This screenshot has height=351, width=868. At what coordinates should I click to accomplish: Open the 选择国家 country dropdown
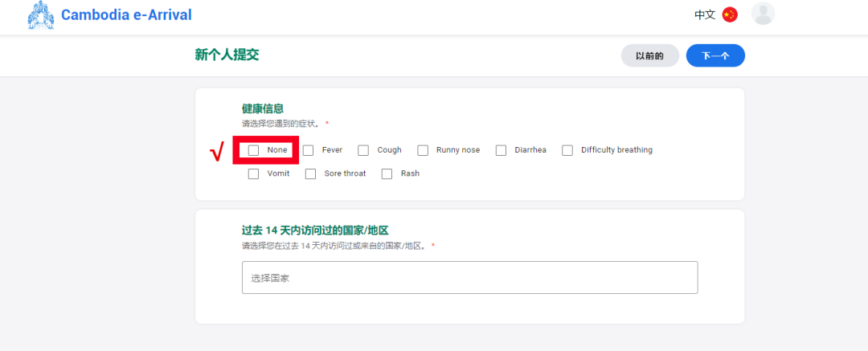point(469,278)
